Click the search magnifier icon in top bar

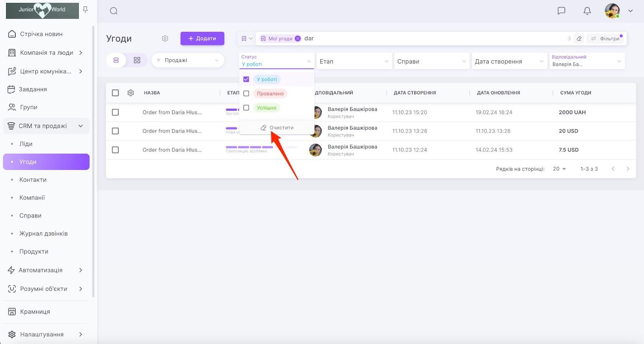coord(114,11)
